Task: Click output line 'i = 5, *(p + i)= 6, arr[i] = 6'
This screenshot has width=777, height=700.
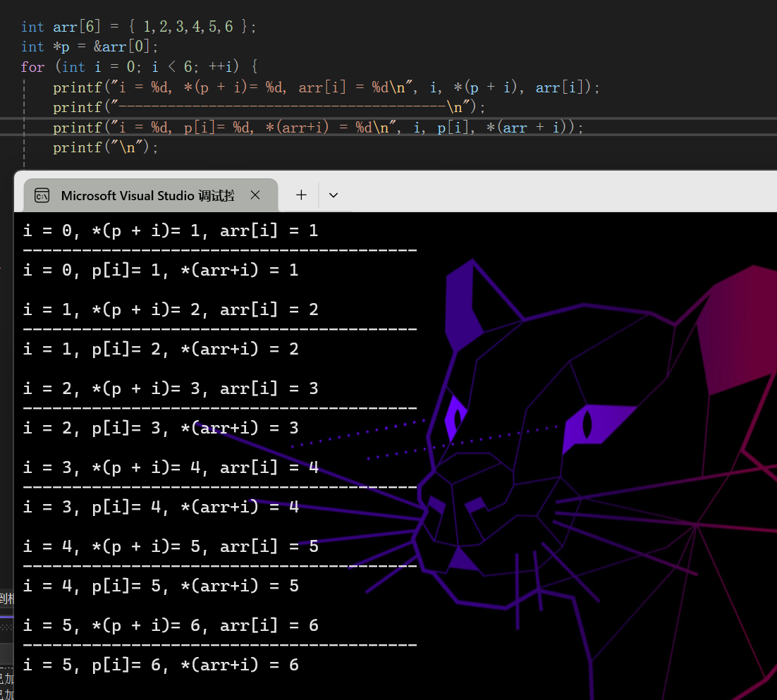Action: tap(171, 626)
